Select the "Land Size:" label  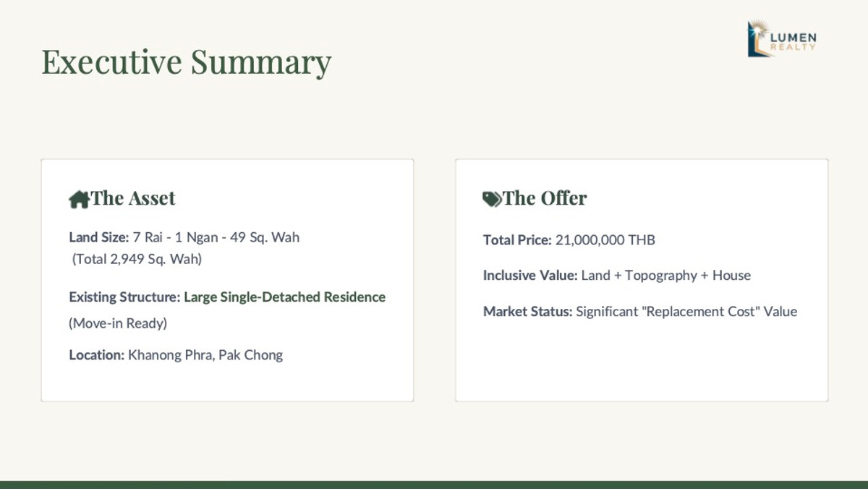coord(99,237)
